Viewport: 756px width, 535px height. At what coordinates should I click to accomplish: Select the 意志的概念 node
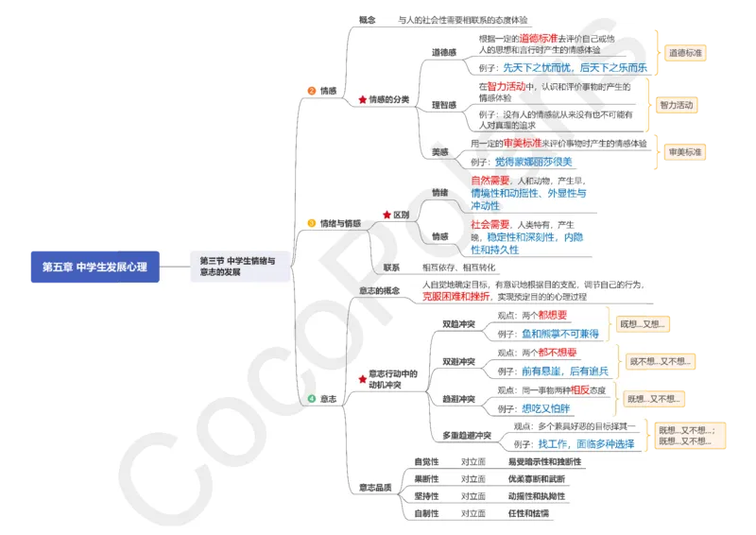(380, 290)
